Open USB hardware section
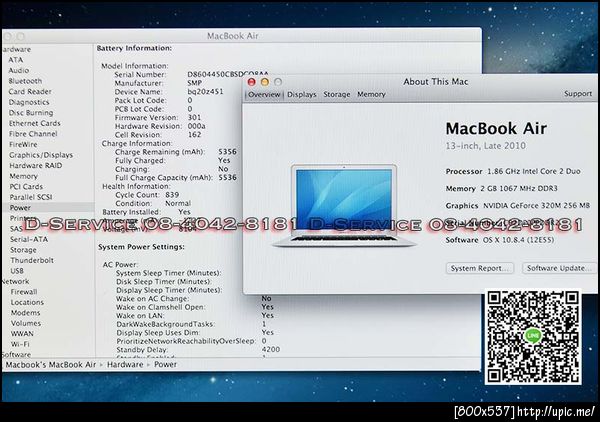 coord(17,271)
